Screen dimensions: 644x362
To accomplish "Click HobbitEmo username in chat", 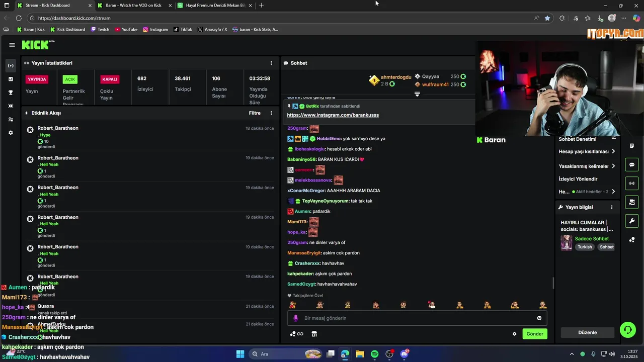I will 329,139.
